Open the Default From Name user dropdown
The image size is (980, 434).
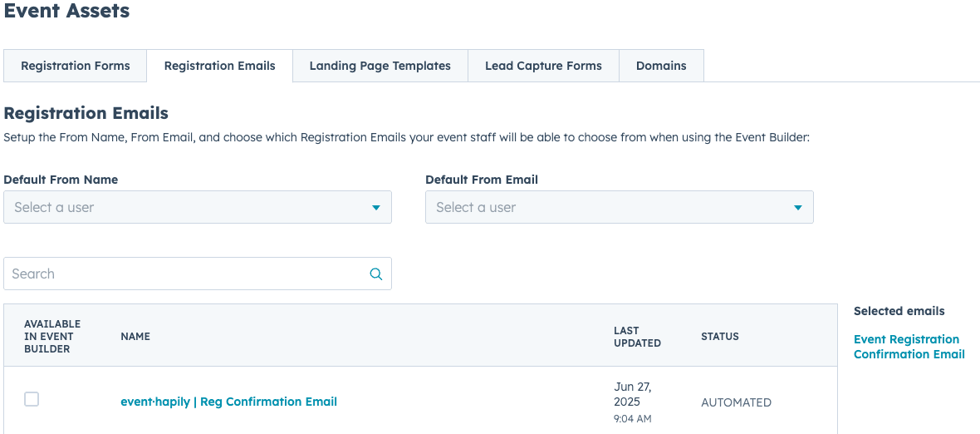click(x=197, y=207)
